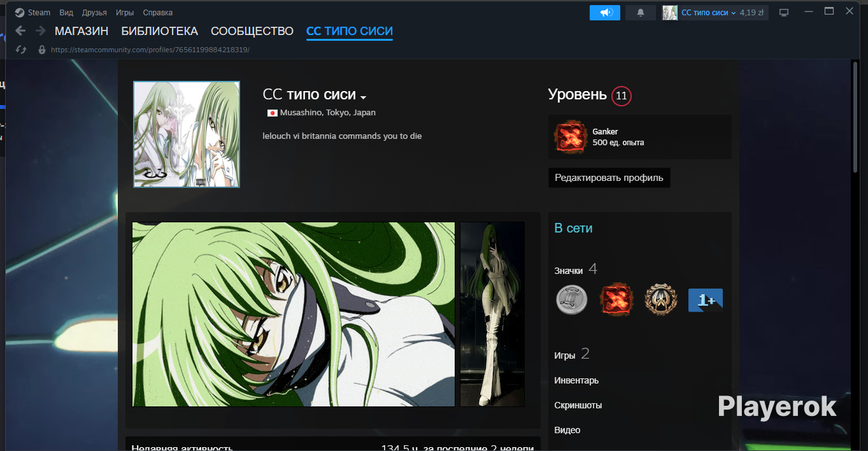Open the Справка menu

157,12
